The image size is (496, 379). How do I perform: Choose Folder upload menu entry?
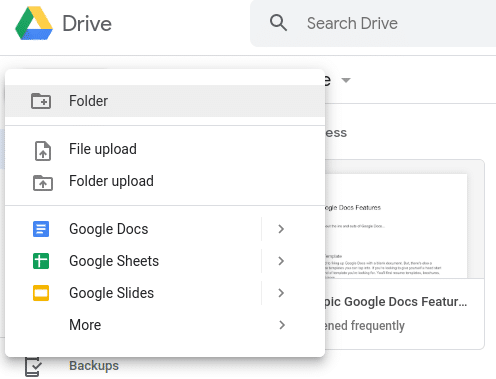(165, 181)
